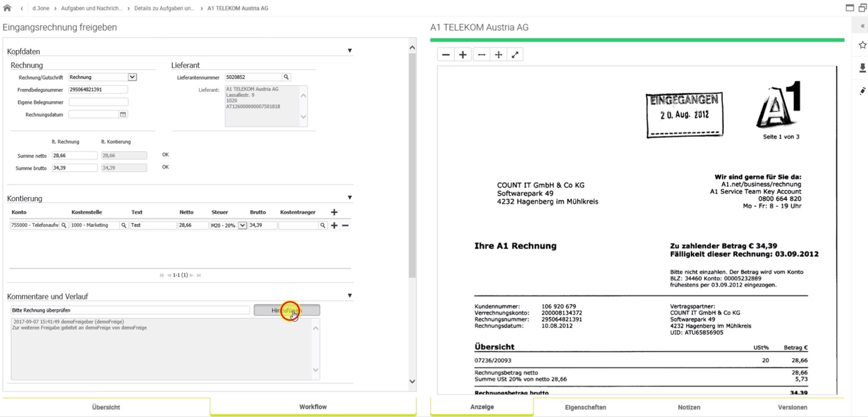Click the Hinzufügen comment button
This screenshot has width=868, height=417.
pyautogui.click(x=287, y=310)
